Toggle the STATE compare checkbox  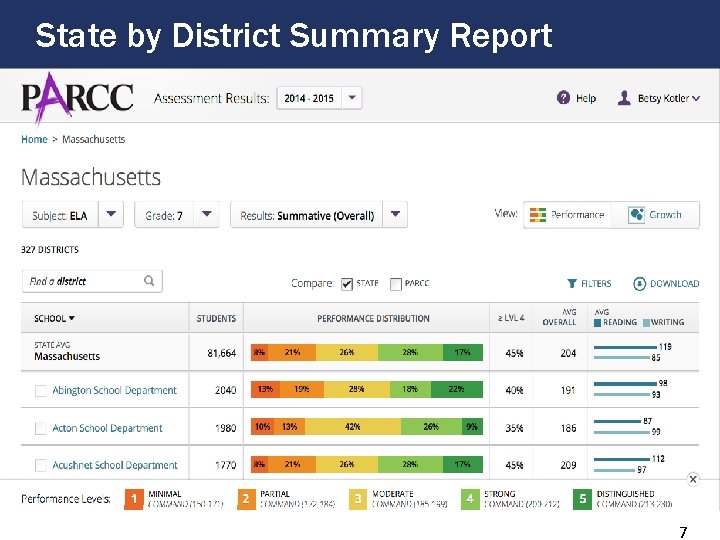pyautogui.click(x=347, y=284)
